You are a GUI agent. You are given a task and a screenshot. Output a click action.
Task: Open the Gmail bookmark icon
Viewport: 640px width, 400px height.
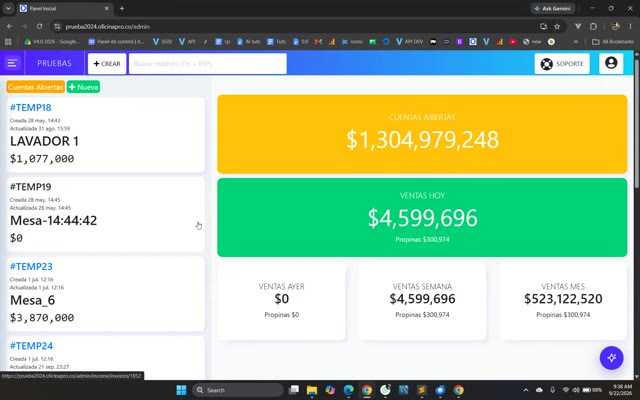318,42
